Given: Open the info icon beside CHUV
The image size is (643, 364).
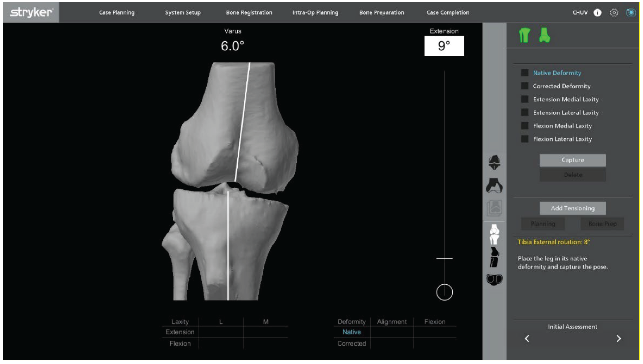Looking at the screenshot, I should pos(597,13).
